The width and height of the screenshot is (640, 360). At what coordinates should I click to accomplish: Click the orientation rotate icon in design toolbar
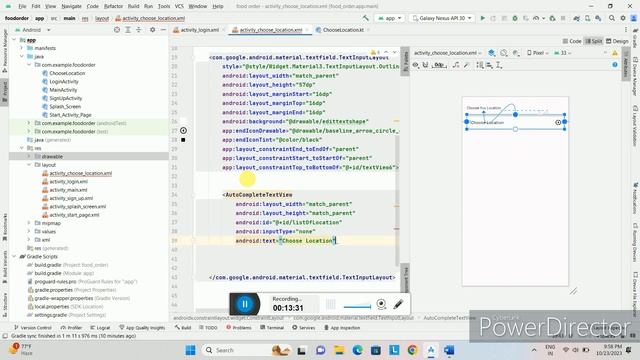504,53
